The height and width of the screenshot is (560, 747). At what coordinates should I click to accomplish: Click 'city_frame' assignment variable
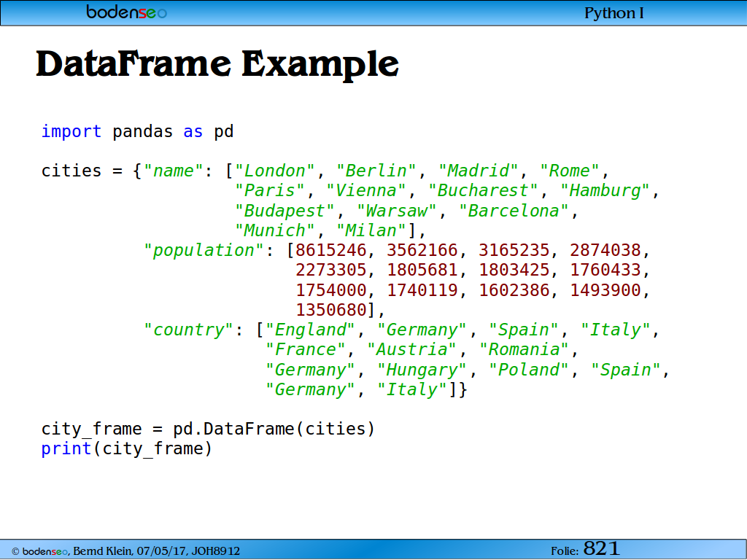point(91,429)
